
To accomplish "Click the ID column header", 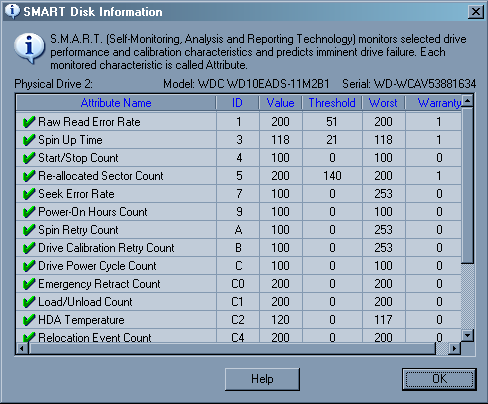I will [x=237, y=103].
